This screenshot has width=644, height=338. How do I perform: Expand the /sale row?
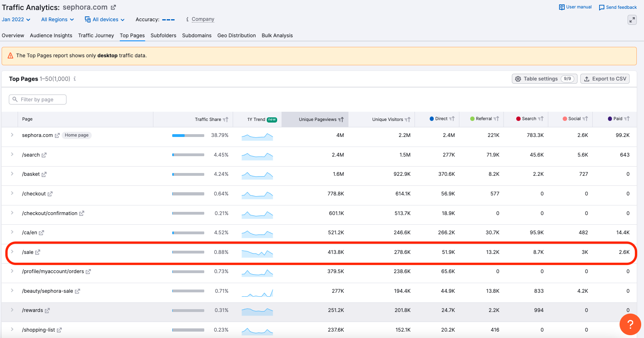12,252
